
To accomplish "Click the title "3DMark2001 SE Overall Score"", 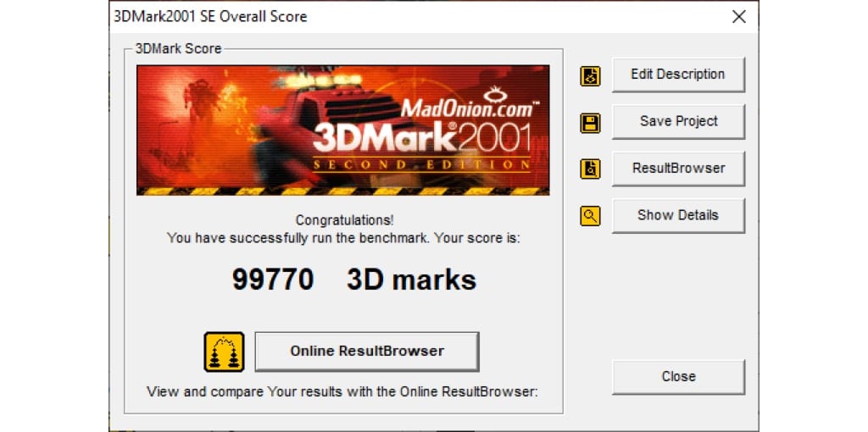I will point(210,17).
